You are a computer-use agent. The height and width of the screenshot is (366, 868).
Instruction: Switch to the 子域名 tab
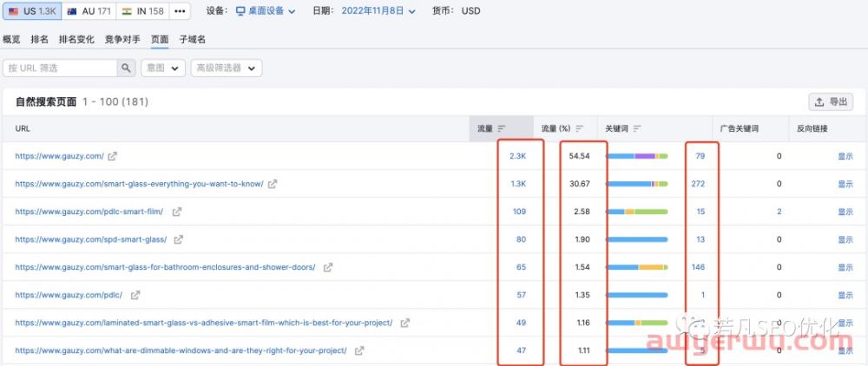click(x=192, y=39)
